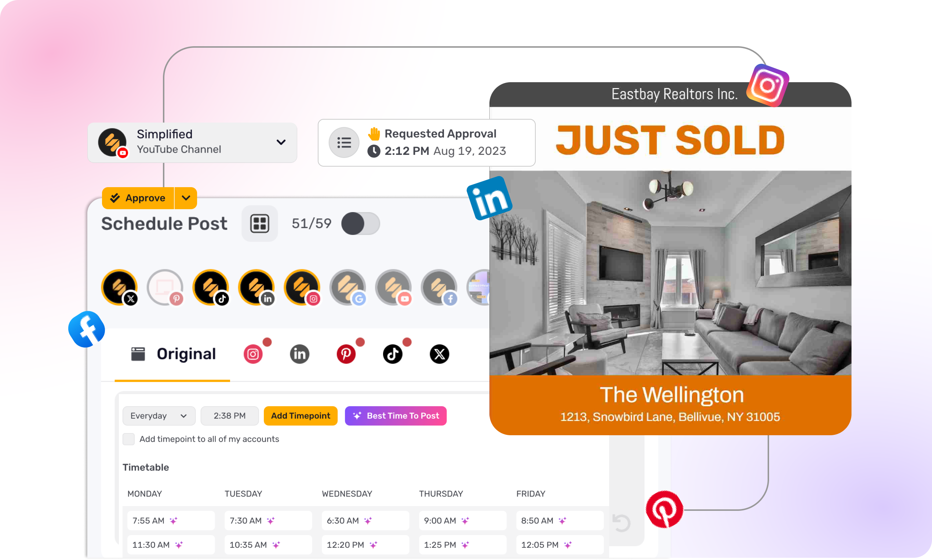Screen dimensions: 932x560
Task: Click the LinkedIn platform icon
Action: pos(298,354)
